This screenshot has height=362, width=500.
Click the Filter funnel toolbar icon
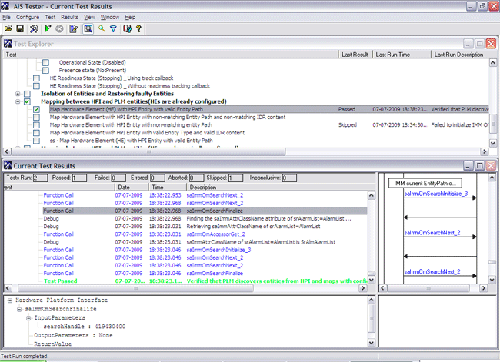113,29
